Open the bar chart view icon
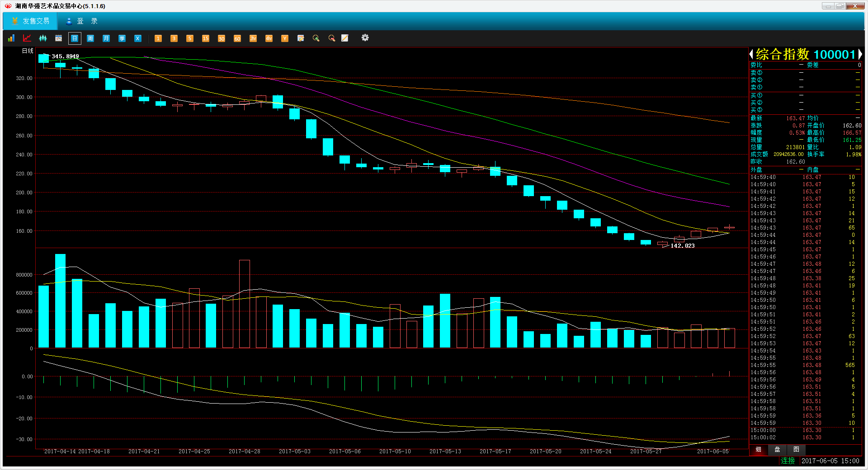 (x=11, y=38)
